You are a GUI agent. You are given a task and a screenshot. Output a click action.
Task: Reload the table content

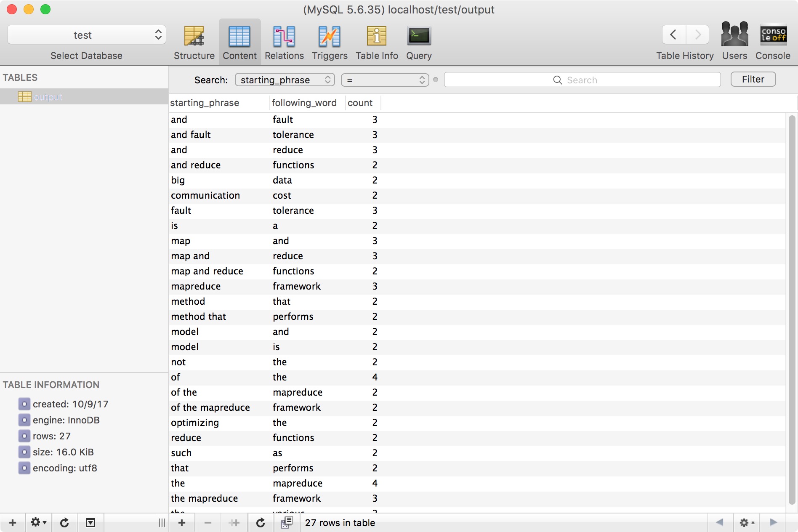coord(261,523)
